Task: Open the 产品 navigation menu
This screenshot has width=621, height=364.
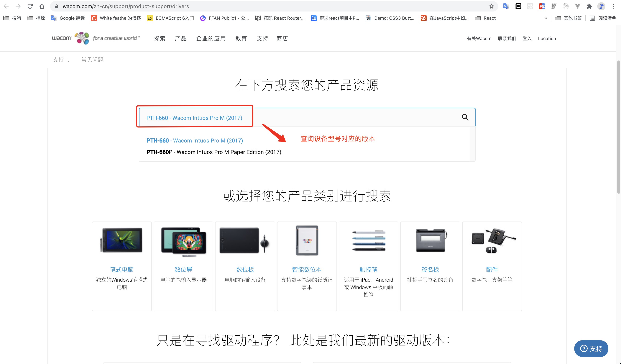Action: click(x=181, y=38)
